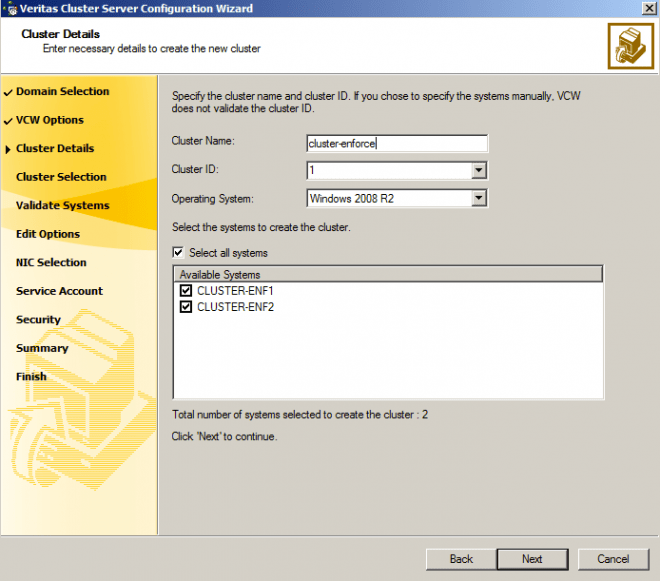
Task: Click the total number of systems text
Action: coord(300,415)
